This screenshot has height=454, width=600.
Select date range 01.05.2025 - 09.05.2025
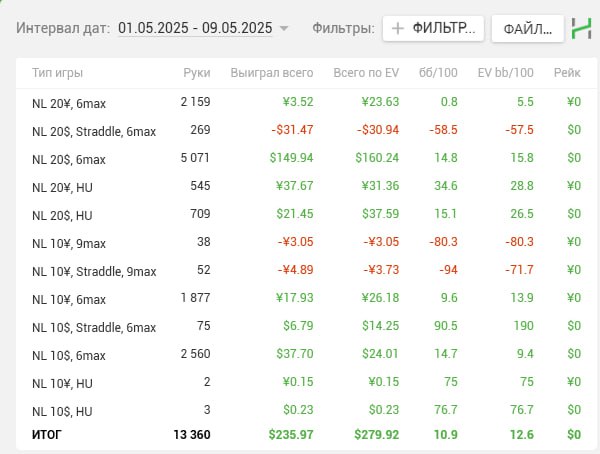coord(195,28)
